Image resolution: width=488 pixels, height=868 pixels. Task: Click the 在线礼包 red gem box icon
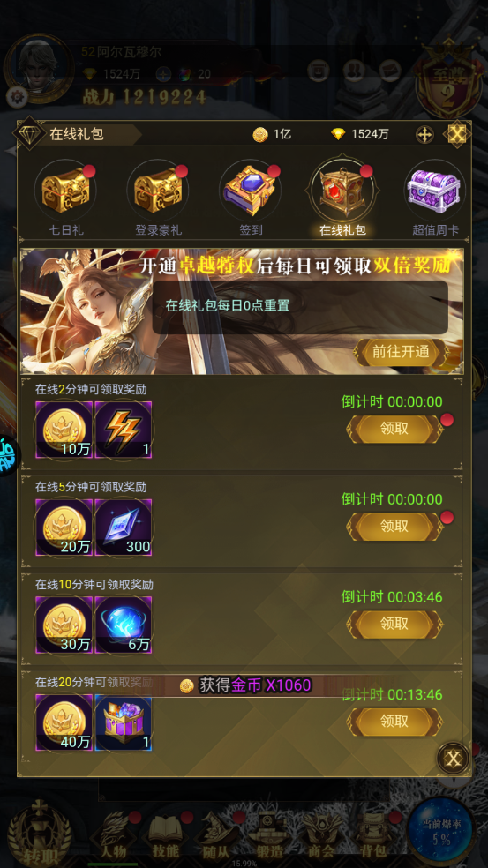coord(343,191)
